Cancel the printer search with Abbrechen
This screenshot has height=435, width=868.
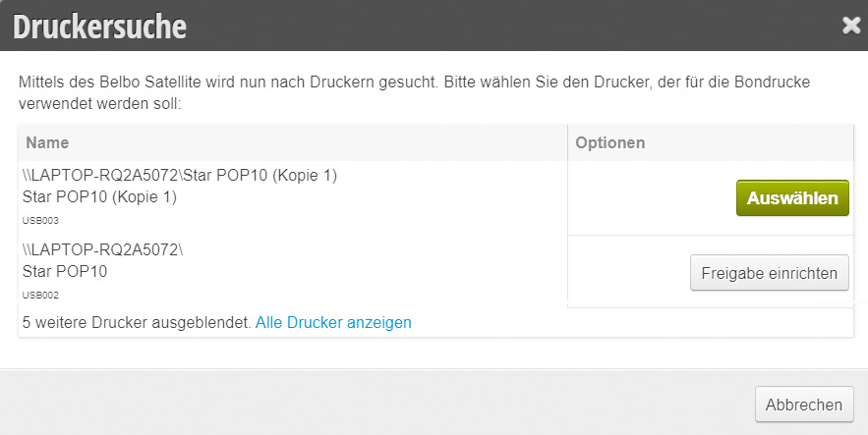click(x=804, y=405)
